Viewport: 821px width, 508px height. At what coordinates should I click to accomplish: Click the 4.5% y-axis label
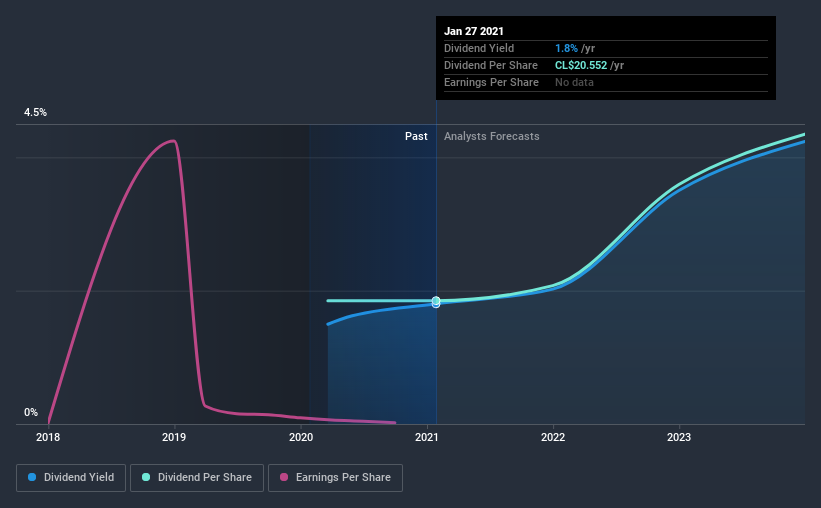point(35,113)
